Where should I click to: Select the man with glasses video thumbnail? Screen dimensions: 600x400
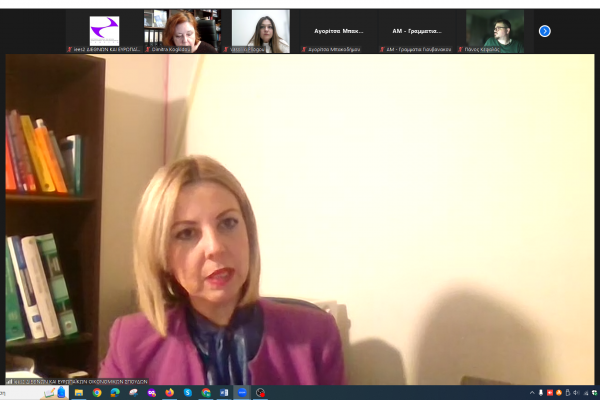click(x=495, y=31)
